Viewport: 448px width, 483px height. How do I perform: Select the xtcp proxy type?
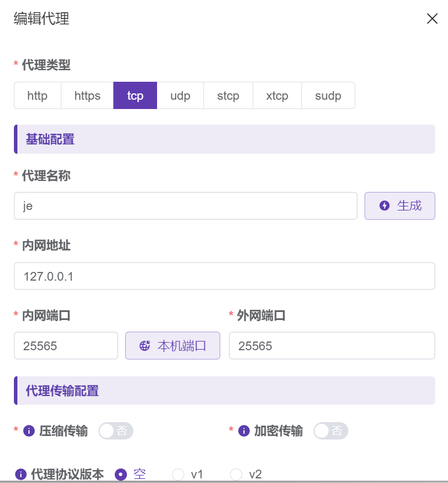coord(277,96)
